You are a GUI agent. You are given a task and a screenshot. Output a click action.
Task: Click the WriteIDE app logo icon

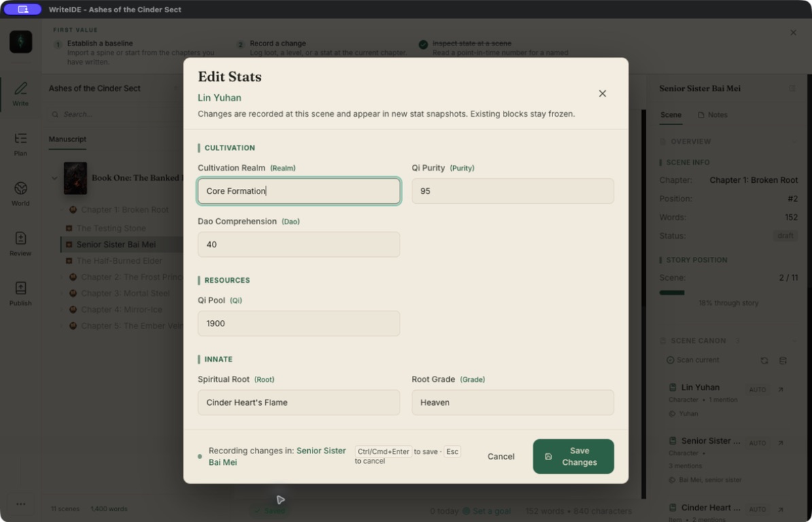coord(20,42)
